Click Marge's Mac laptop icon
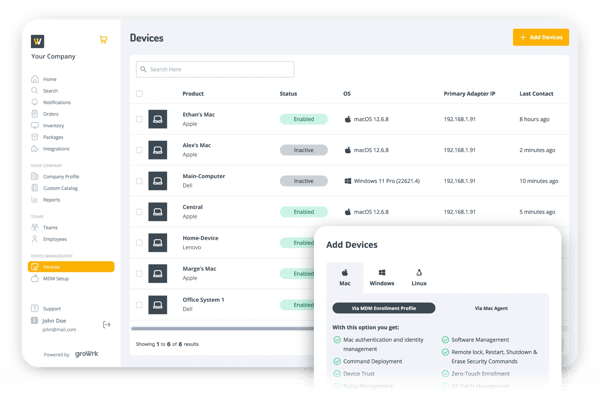The height and width of the screenshot is (394, 600). point(158,274)
